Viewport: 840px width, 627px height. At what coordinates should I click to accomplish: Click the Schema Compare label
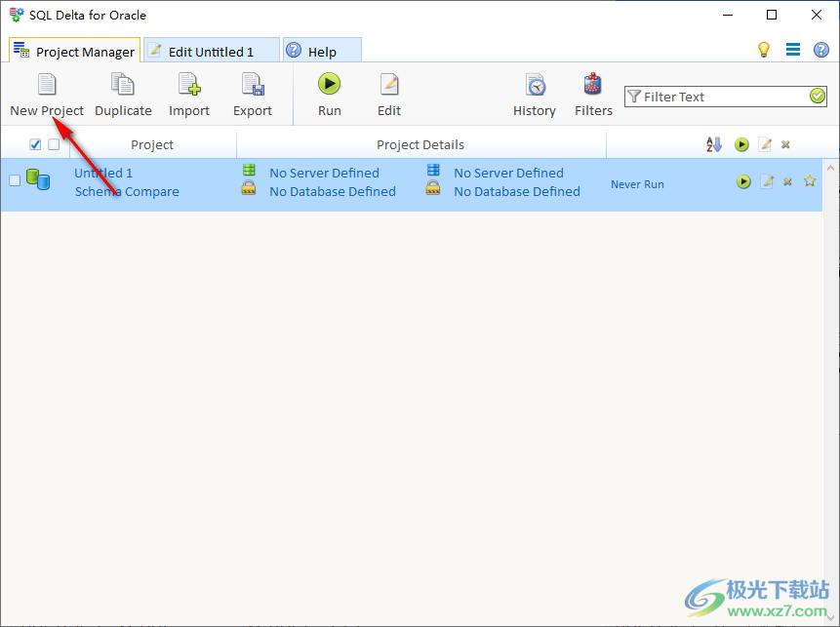pos(127,192)
